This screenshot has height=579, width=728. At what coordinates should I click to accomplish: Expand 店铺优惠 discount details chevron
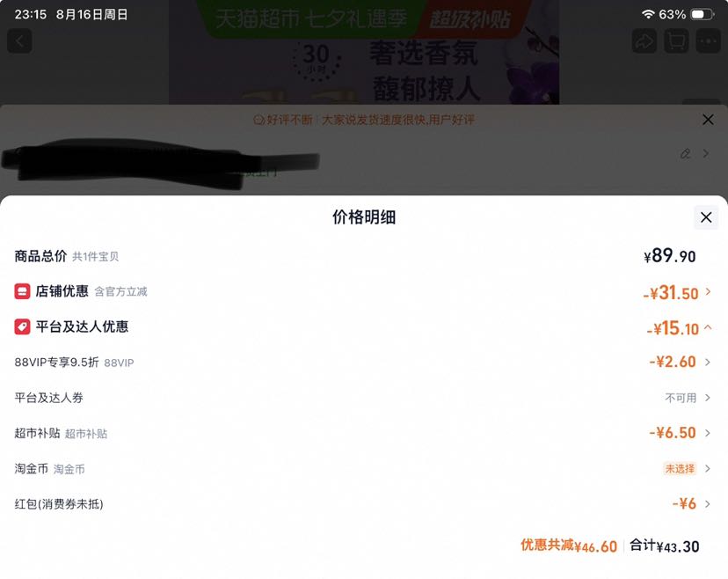[x=708, y=292]
